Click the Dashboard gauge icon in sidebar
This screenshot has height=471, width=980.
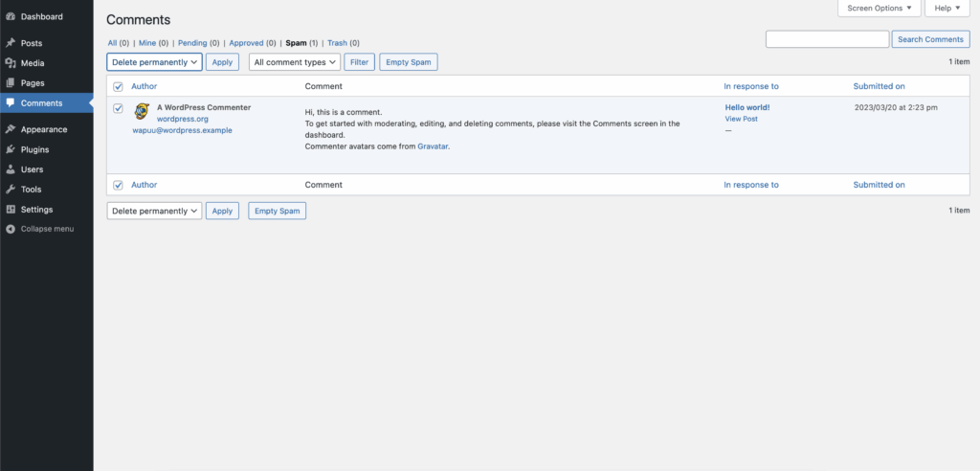(x=10, y=17)
